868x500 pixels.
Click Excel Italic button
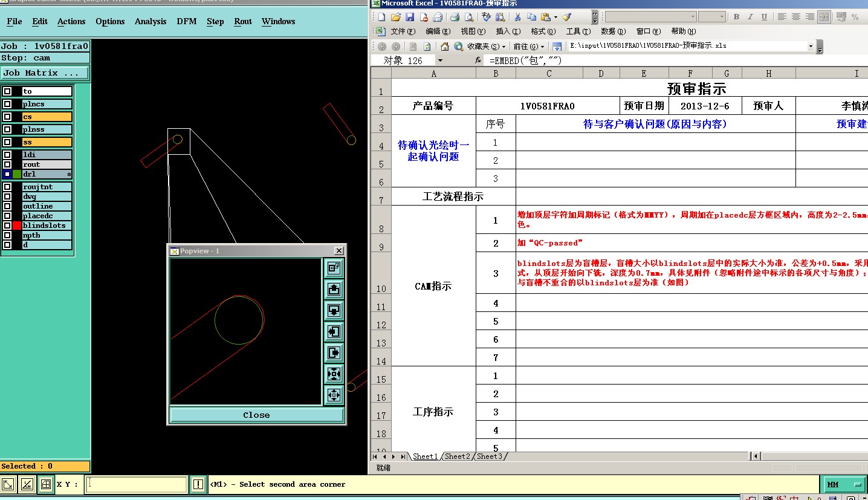click(751, 17)
